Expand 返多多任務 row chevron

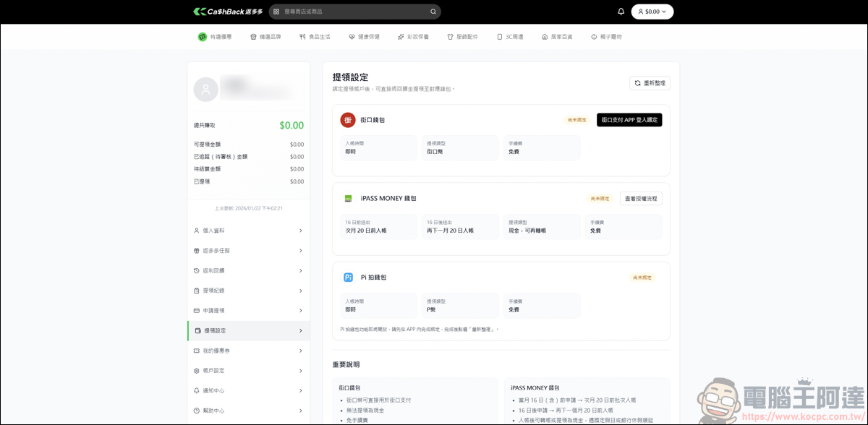coord(301,251)
